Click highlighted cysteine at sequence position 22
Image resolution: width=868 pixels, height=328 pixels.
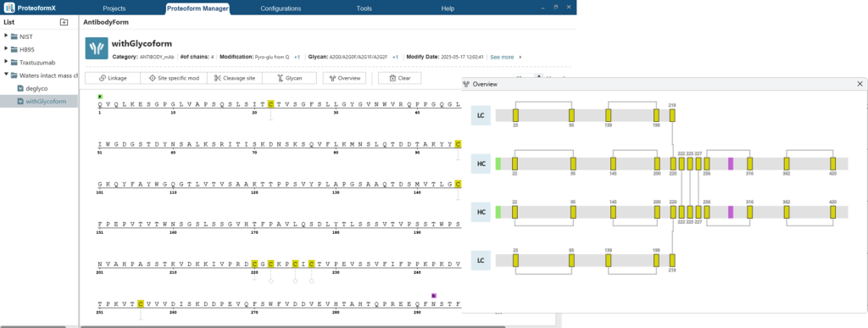(270, 104)
